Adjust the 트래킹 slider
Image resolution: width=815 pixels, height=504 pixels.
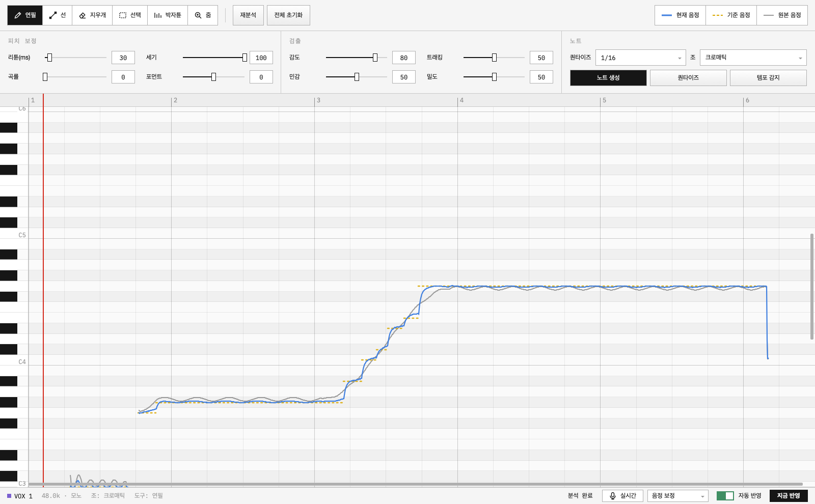pyautogui.click(x=494, y=58)
